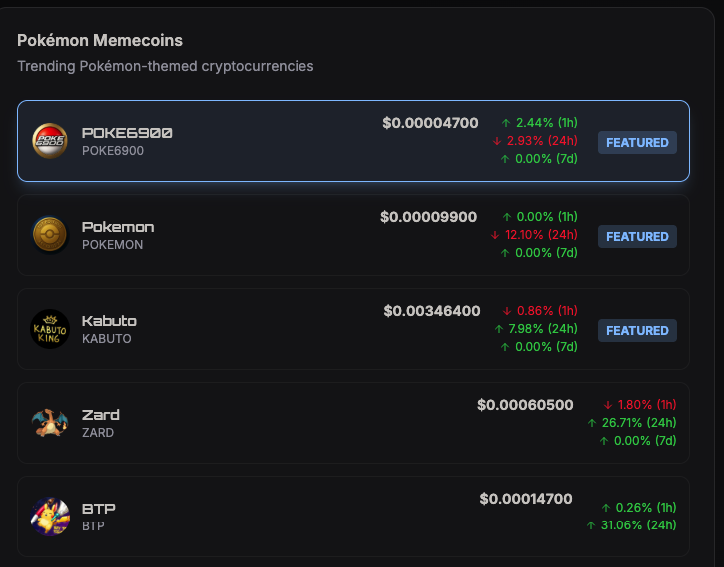
Task: Click FEATURED badge on POKE6900 card
Action: [x=637, y=142]
